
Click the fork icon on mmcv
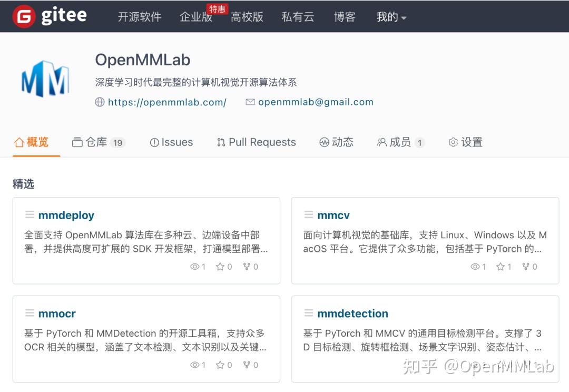526,267
